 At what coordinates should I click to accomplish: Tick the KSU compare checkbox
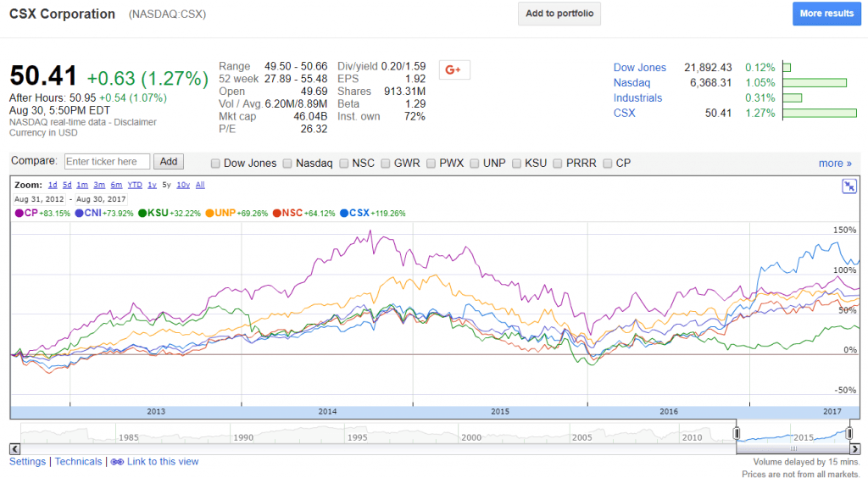coord(516,164)
